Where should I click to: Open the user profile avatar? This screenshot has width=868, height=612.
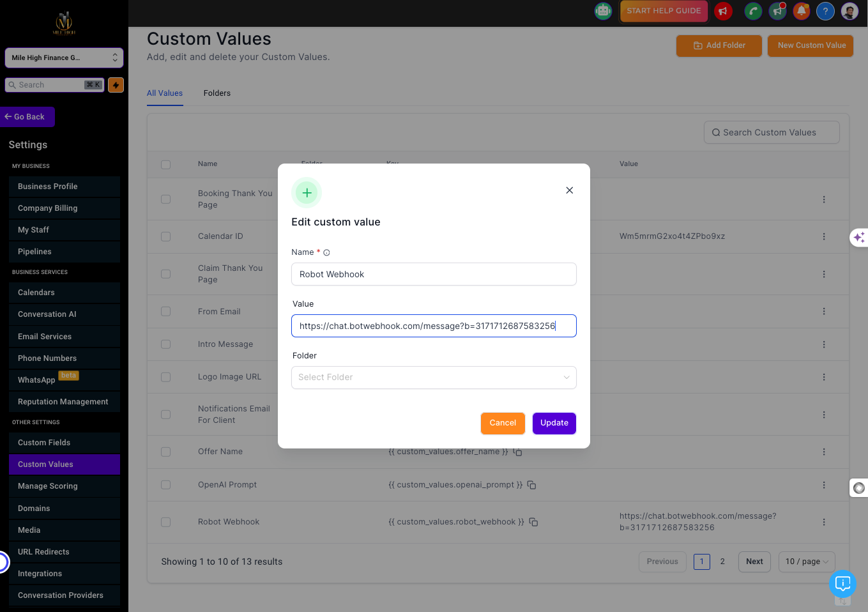coord(849,11)
